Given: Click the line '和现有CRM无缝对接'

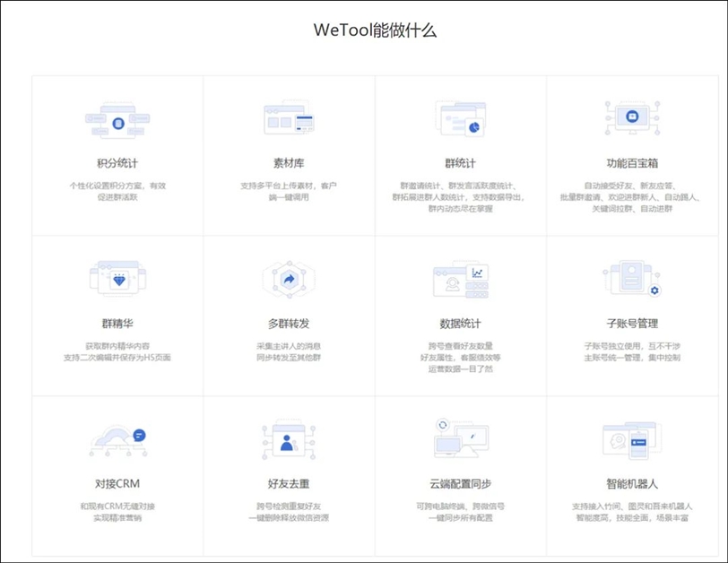Looking at the screenshot, I should [117, 506].
